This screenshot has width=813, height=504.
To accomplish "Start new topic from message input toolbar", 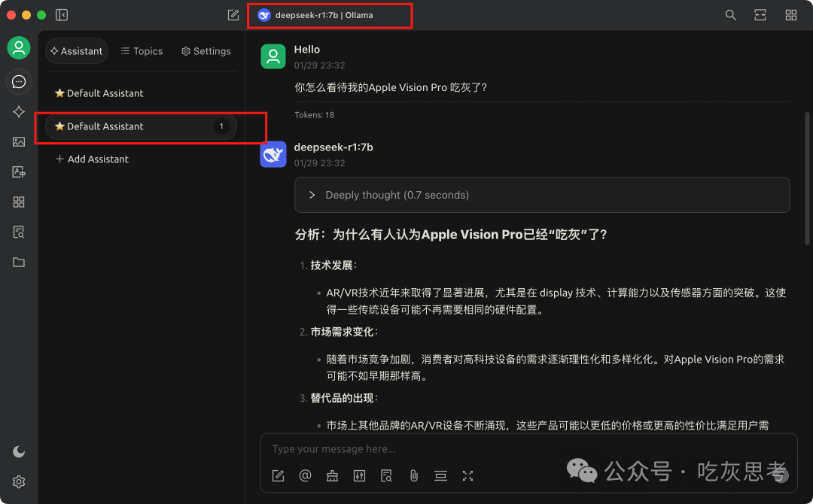I will point(278,475).
